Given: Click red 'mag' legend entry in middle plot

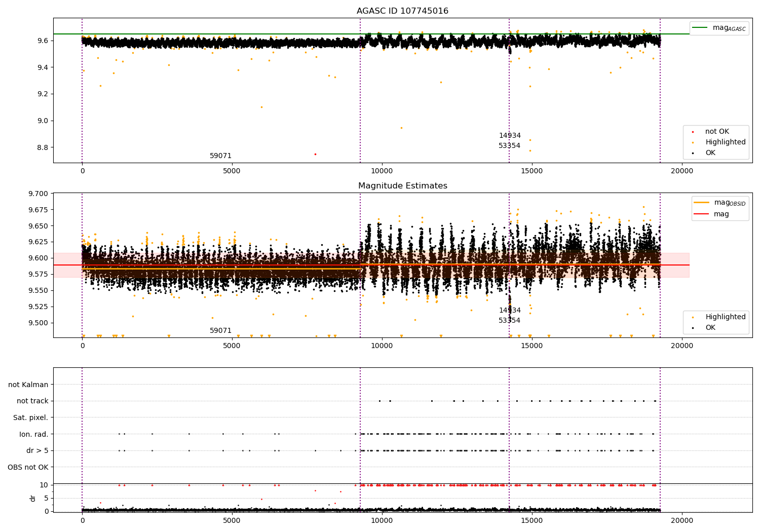Looking at the screenshot, I should pyautogui.click(x=721, y=214).
